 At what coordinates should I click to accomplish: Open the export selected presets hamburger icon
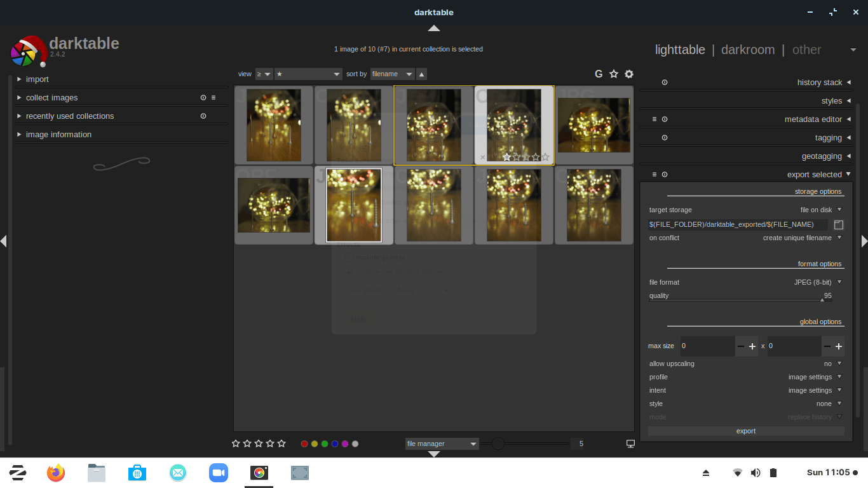coord(653,174)
